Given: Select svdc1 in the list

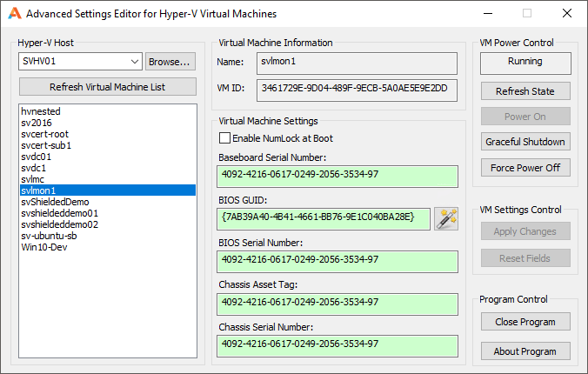Looking at the screenshot, I should click(x=108, y=168).
